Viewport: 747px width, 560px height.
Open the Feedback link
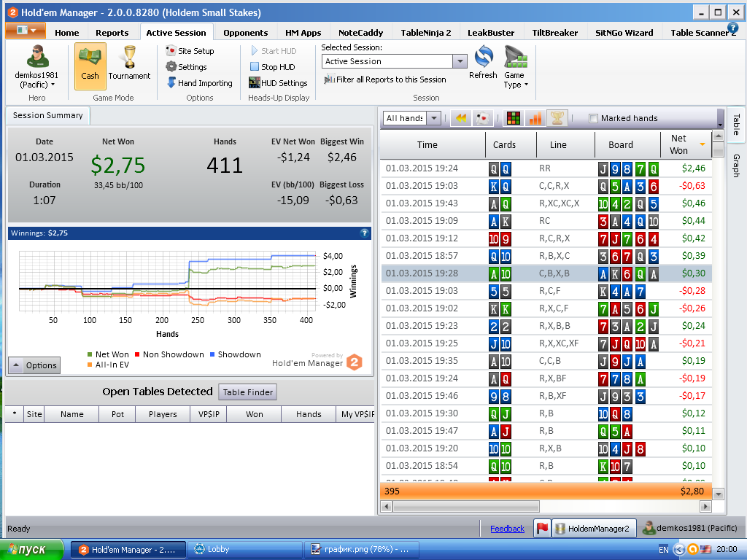click(x=507, y=529)
